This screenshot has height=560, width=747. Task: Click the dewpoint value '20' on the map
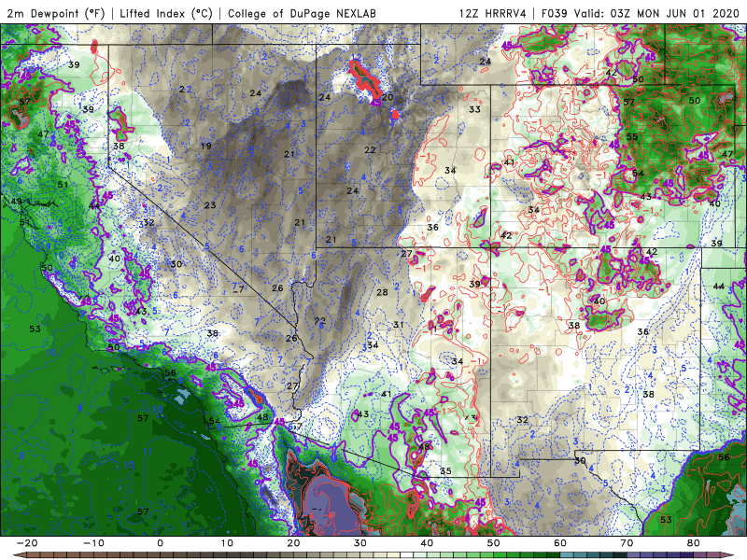point(388,97)
